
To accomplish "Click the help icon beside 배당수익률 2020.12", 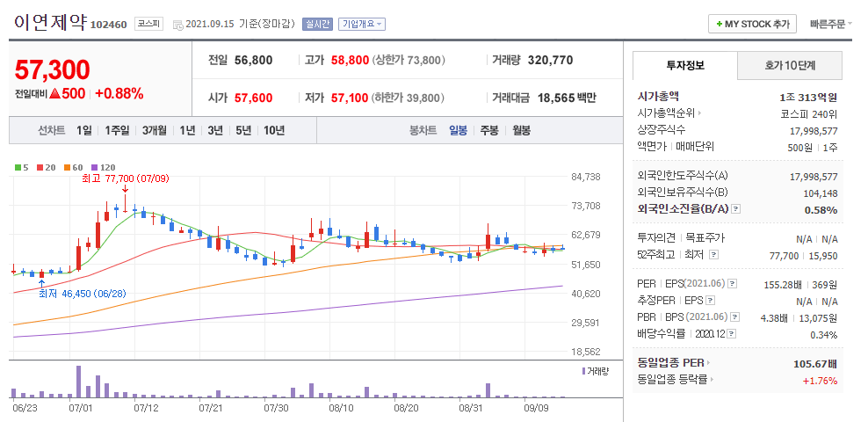I will tap(732, 334).
